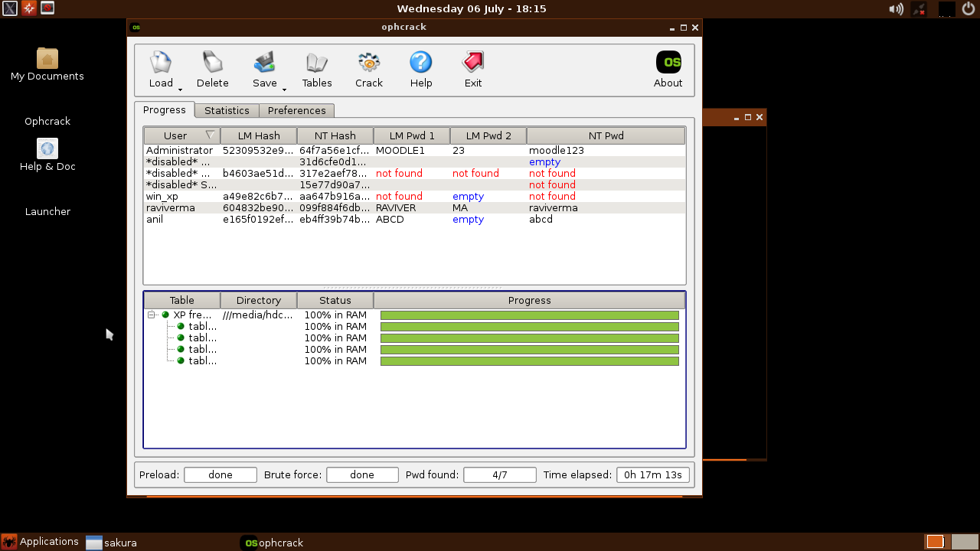Sort by the User column header
Image resolution: width=980 pixels, height=551 pixels.
(182, 135)
